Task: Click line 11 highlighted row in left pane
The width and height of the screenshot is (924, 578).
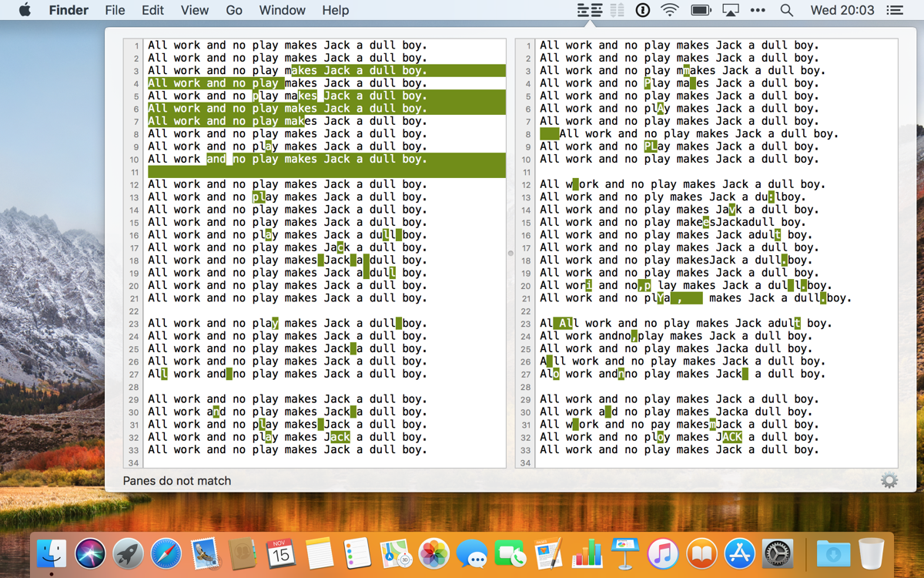Action: tap(323, 172)
